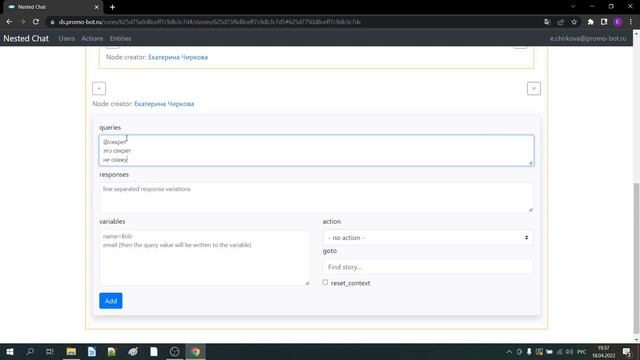Open the Windows Start menu
Image resolution: width=640 pixels, height=360 pixels.
coord(10,351)
